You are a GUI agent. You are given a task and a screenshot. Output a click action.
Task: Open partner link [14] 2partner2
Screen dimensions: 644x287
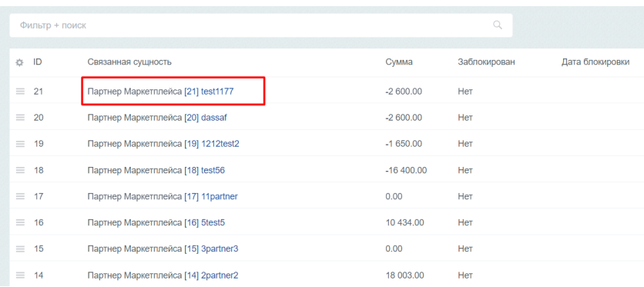(211, 275)
